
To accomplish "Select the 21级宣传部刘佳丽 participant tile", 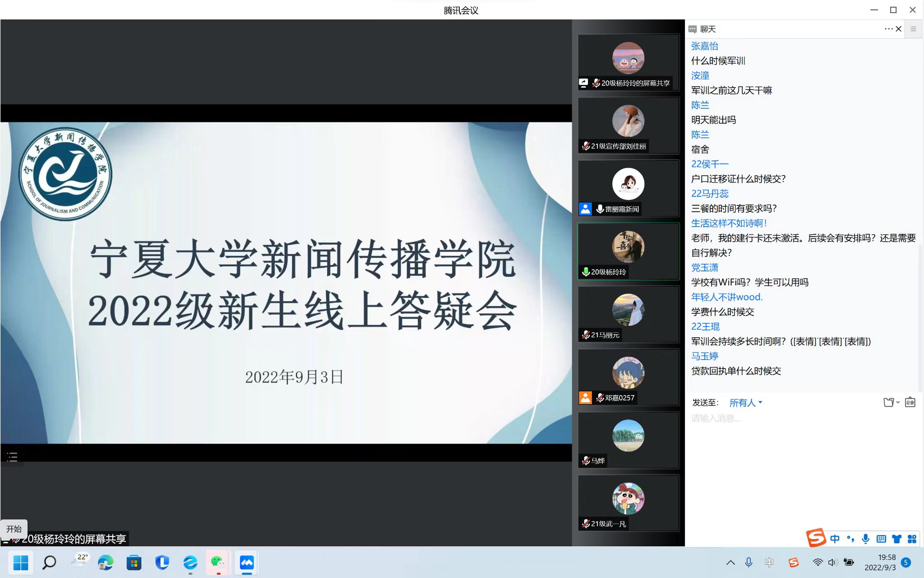I will pos(628,126).
